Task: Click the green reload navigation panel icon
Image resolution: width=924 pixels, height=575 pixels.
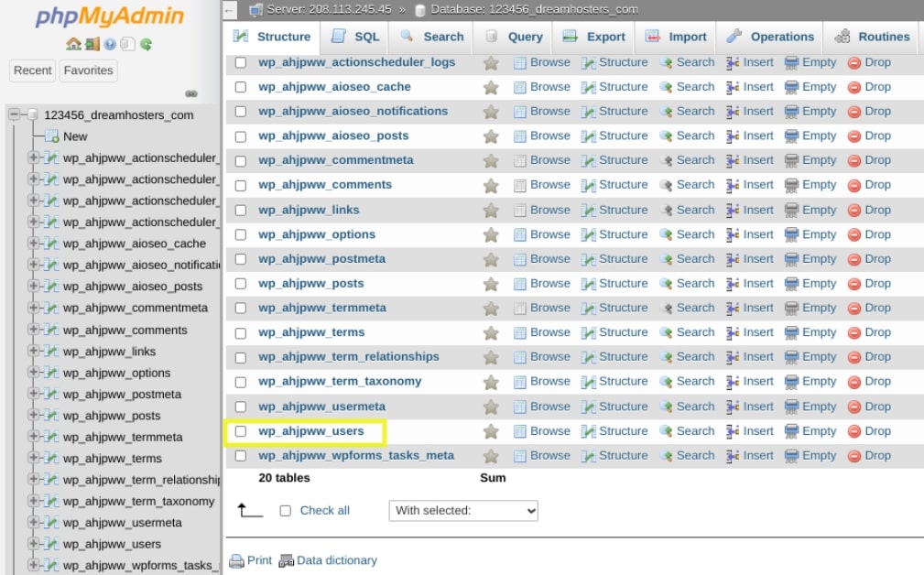Action: tap(146, 44)
